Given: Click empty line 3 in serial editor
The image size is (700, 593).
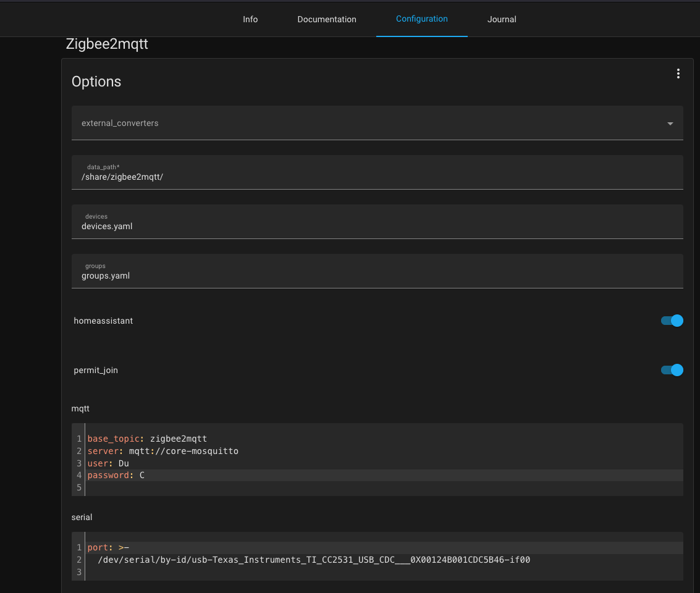Looking at the screenshot, I should [384, 572].
